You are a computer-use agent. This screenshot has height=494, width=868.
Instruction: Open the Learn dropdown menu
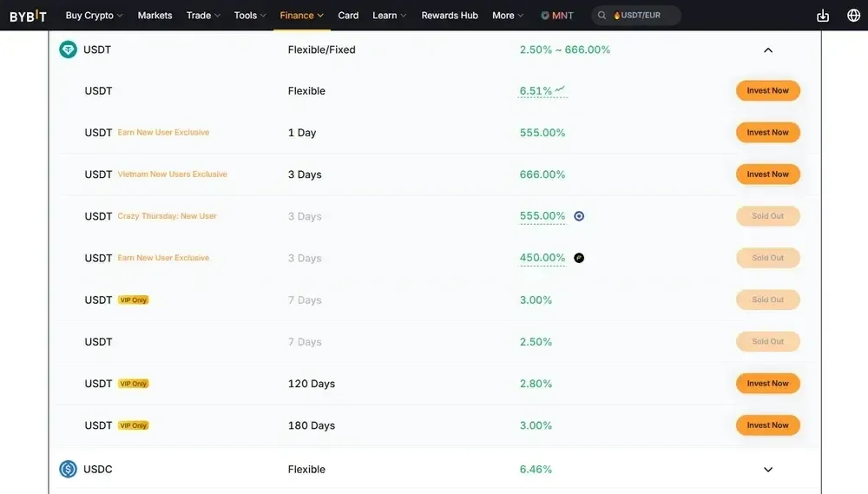pyautogui.click(x=389, y=16)
